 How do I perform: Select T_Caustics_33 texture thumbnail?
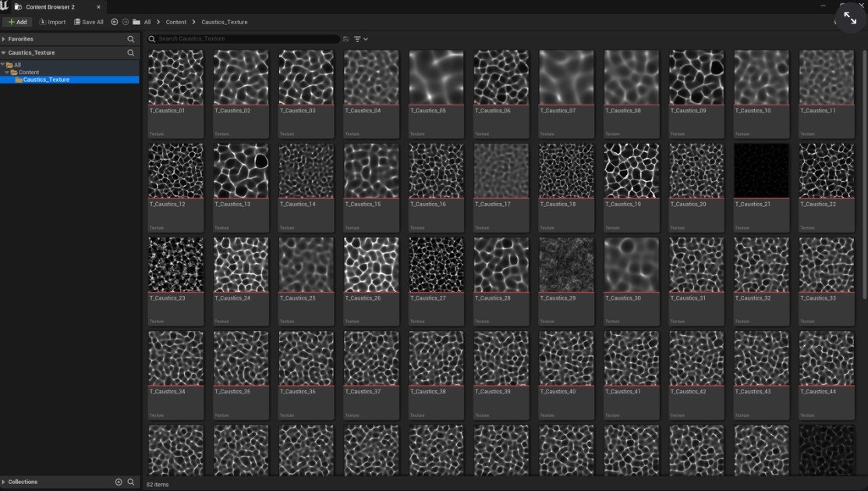pyautogui.click(x=827, y=265)
